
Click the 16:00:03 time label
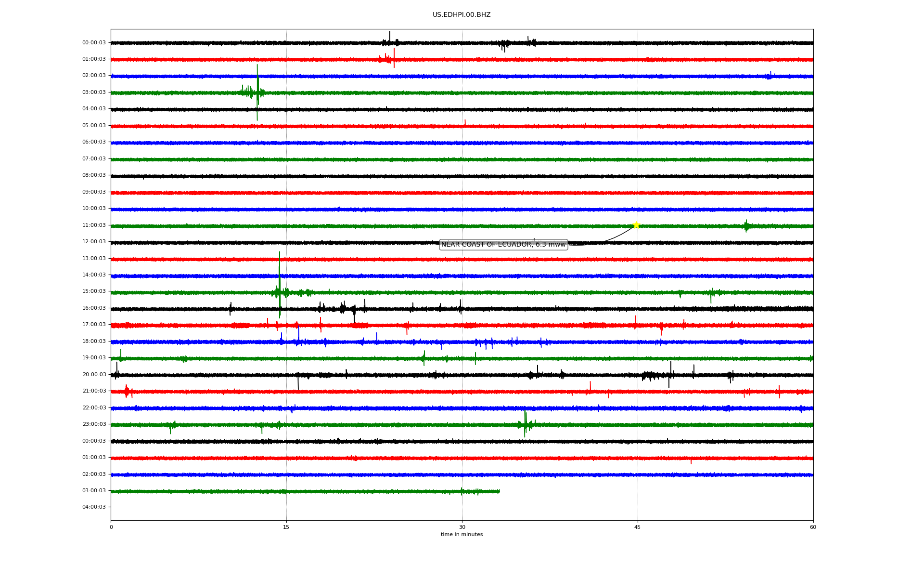click(x=94, y=308)
